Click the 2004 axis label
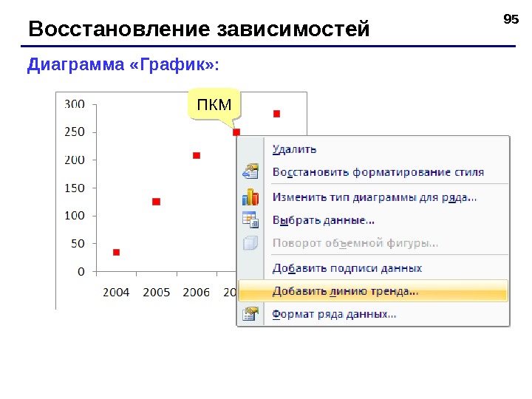This screenshot has height=399, width=532. [116, 293]
